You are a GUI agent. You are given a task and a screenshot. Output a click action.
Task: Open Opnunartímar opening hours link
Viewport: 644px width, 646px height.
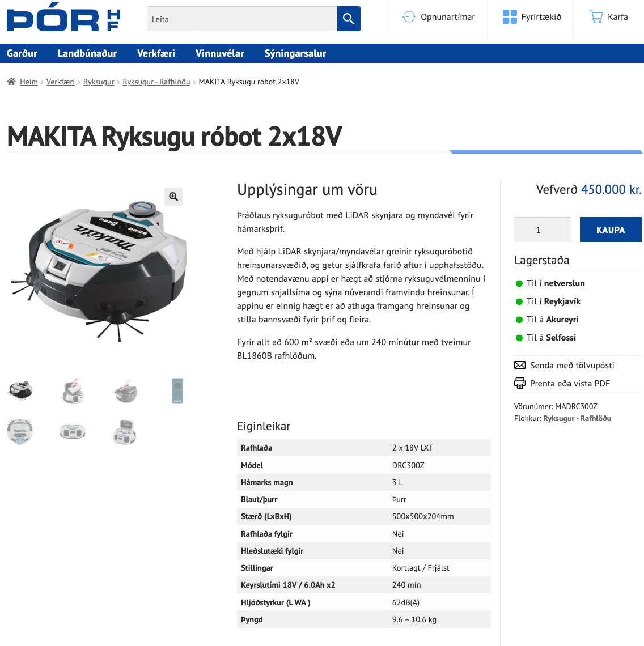click(x=448, y=17)
